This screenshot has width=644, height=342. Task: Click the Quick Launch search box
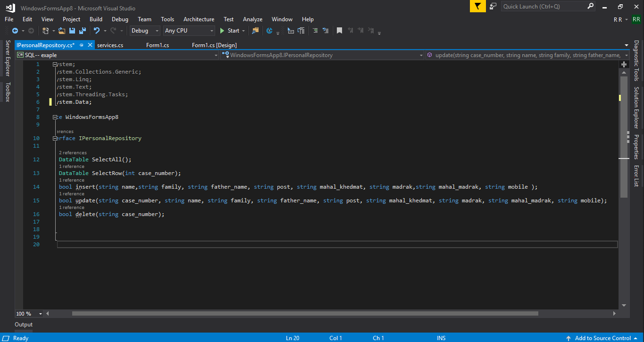[544, 6]
